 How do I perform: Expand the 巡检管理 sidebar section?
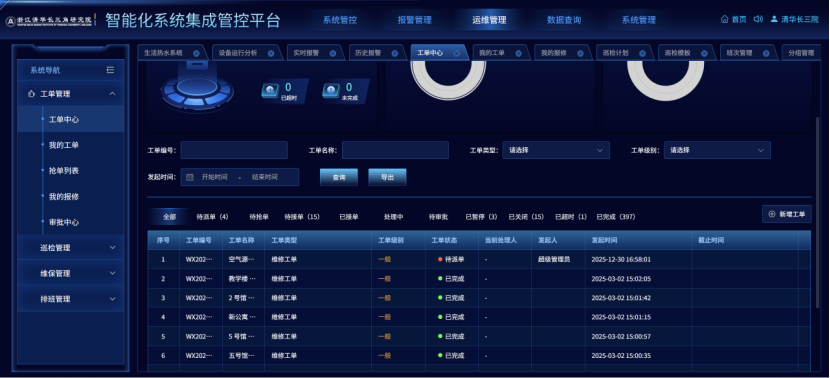(112, 247)
